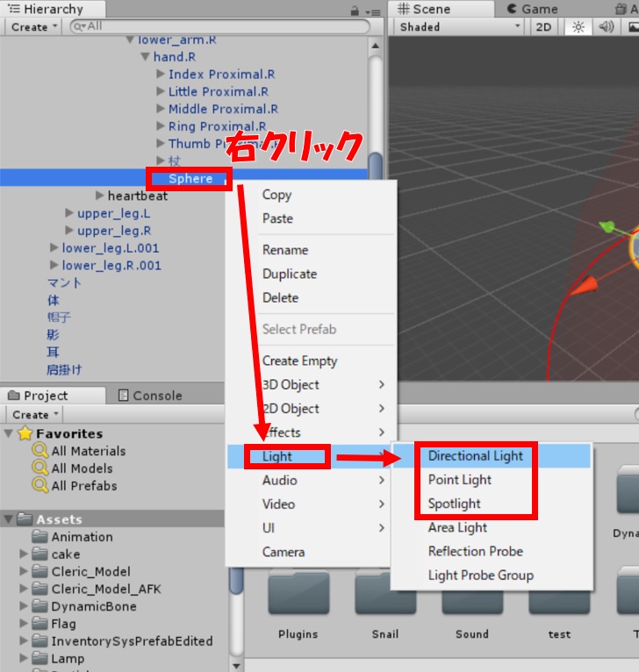The width and height of the screenshot is (639, 672).
Task: Open the All Prefabs saved search
Action: [x=83, y=486]
